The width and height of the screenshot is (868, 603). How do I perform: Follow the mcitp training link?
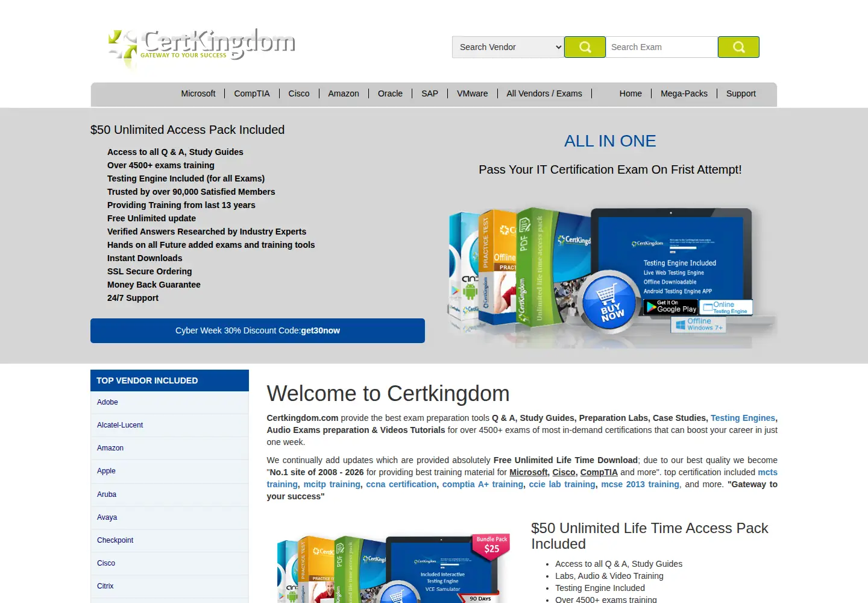pos(332,484)
